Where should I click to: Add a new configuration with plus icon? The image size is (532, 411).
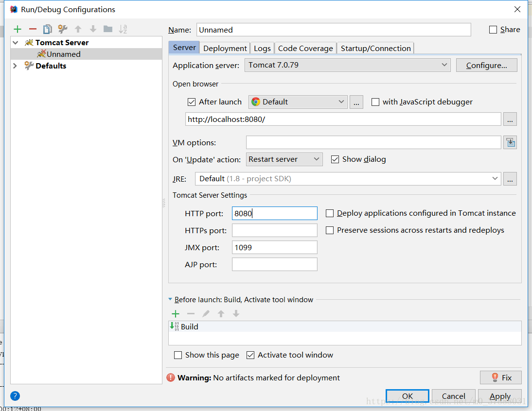tap(18, 29)
